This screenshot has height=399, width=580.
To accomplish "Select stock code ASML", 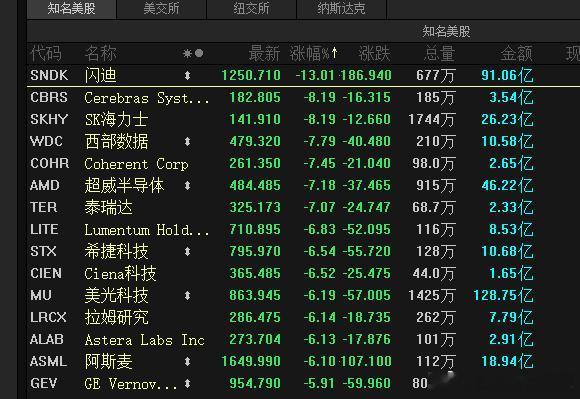I will click(48, 362).
